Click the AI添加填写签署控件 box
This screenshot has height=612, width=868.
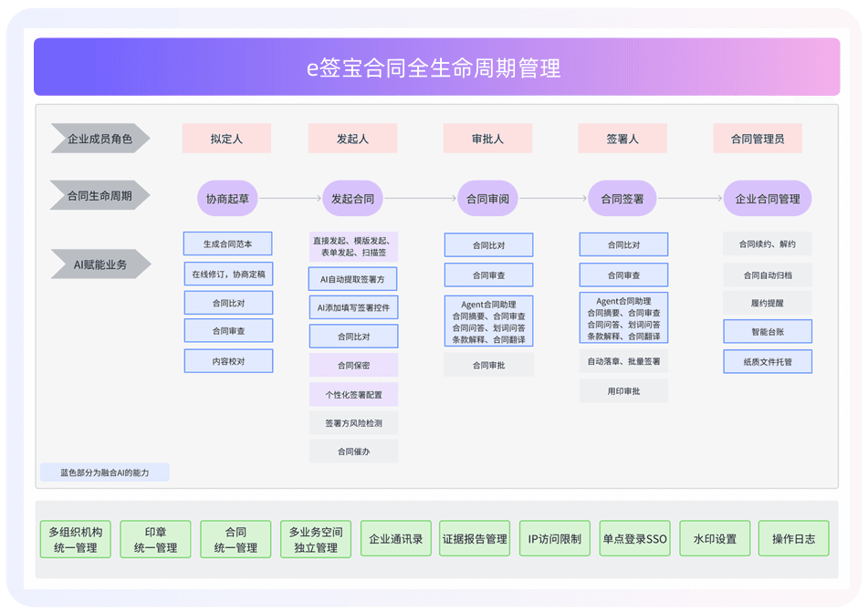pyautogui.click(x=354, y=307)
